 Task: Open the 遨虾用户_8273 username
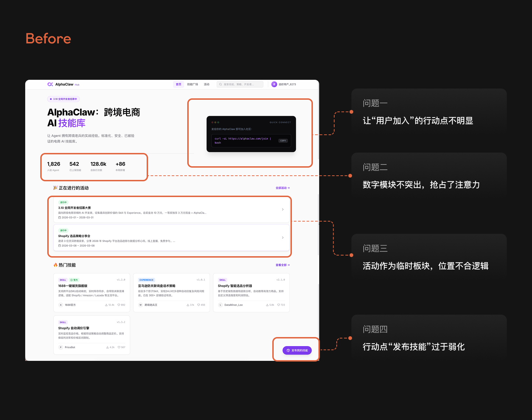click(287, 84)
